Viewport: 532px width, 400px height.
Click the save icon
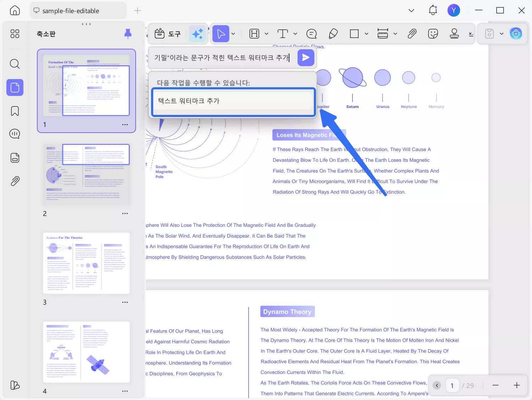point(489,34)
